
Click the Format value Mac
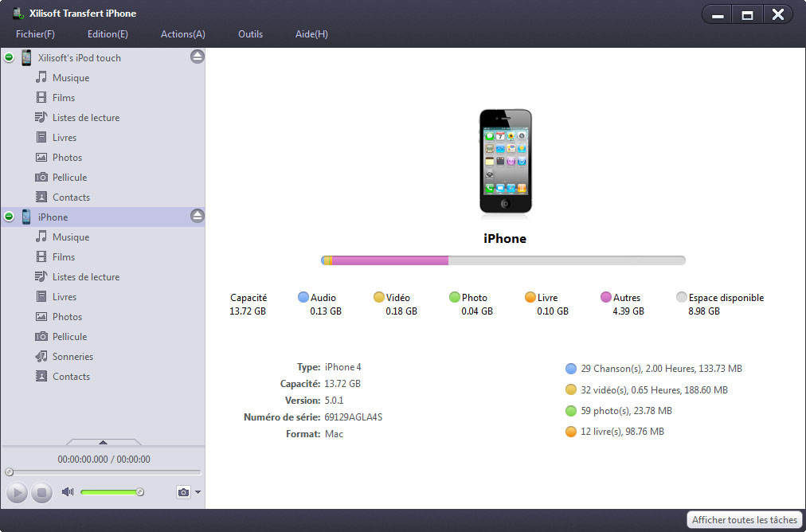[335, 434]
